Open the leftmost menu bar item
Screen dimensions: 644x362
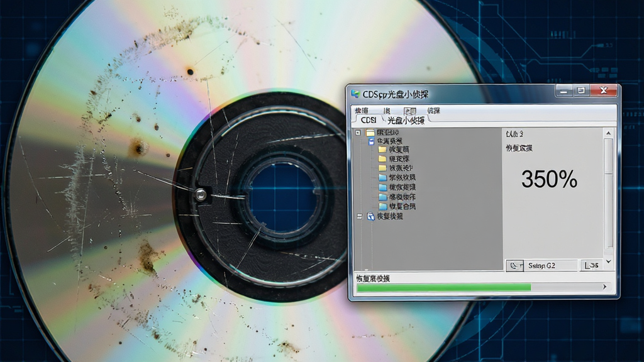pyautogui.click(x=362, y=111)
